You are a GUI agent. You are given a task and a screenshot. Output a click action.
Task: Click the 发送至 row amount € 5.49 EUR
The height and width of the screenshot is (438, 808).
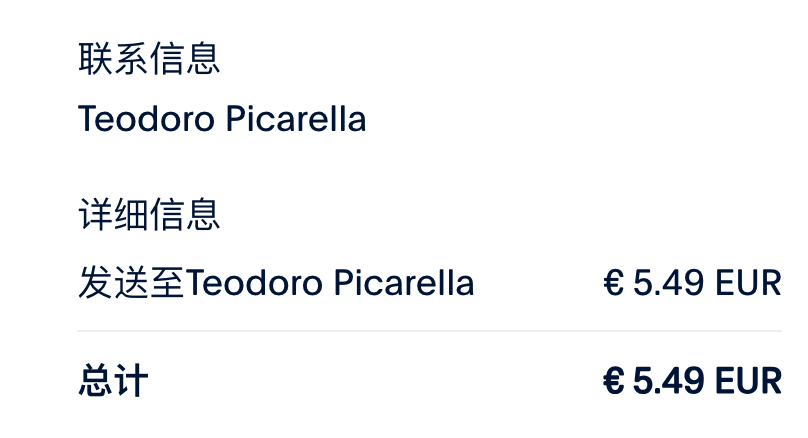tap(692, 284)
